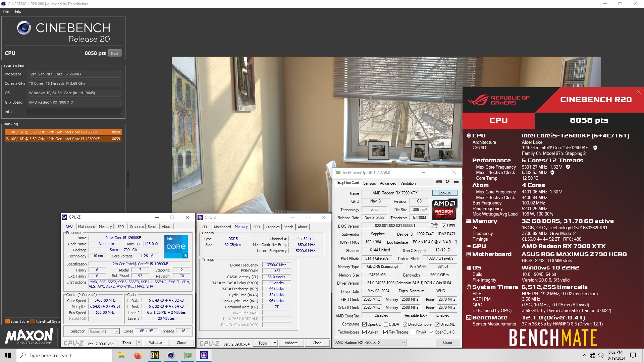Toggle the OpenGL 4.6 checkbox
The height and width of the screenshot is (362, 644).
pos(432,332)
